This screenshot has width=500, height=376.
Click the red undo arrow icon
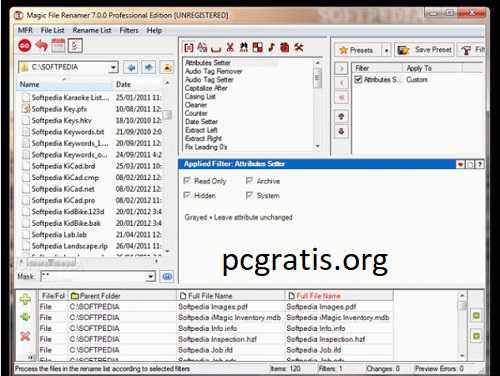pyautogui.click(x=42, y=45)
